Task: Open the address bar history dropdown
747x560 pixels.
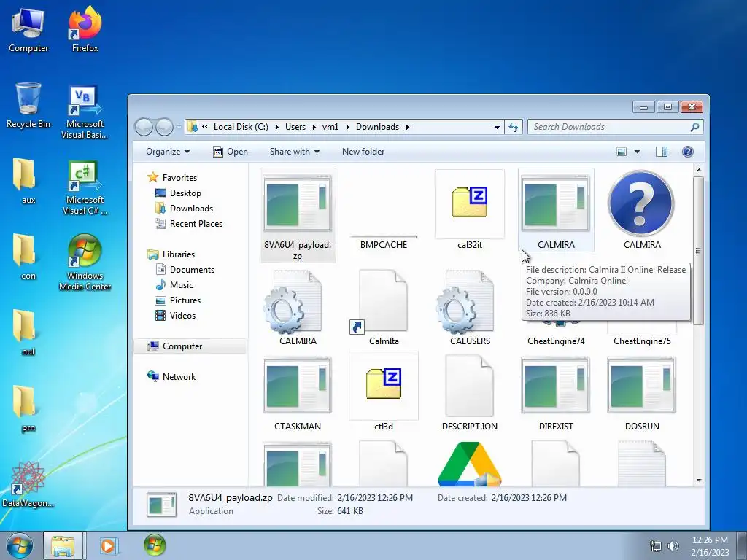Action: (x=497, y=127)
